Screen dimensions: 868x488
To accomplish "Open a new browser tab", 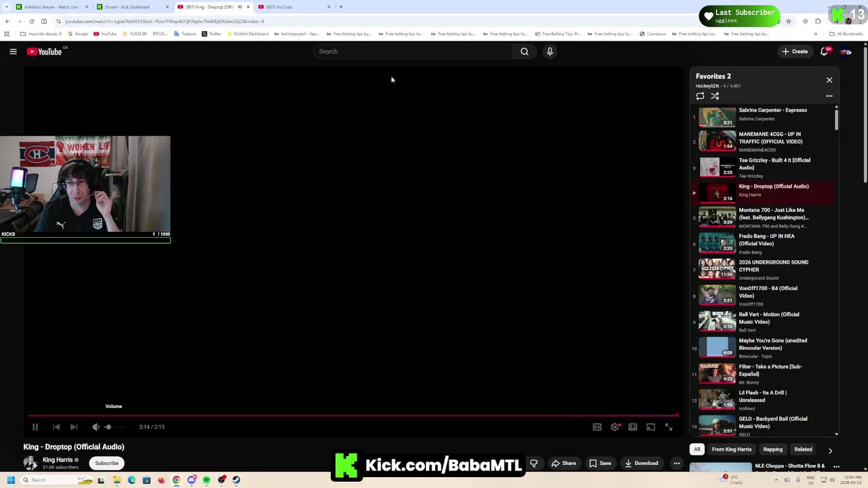I will [x=341, y=7].
